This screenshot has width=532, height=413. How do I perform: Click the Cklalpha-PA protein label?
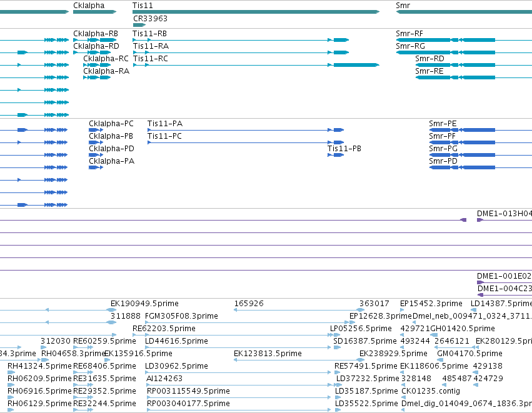click(112, 161)
